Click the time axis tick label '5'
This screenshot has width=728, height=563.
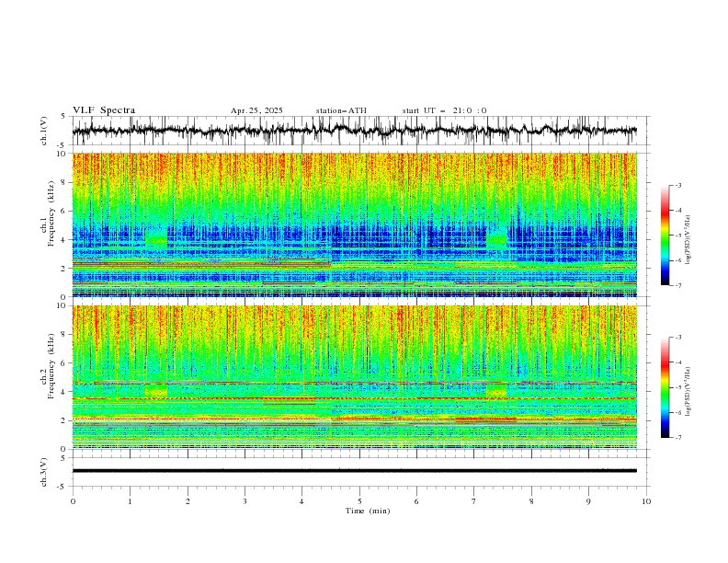359,501
